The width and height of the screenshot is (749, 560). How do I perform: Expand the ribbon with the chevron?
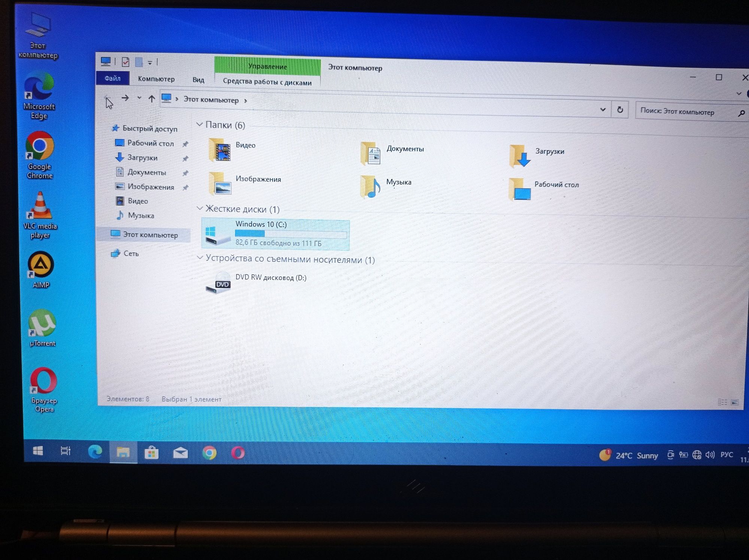coord(739,94)
